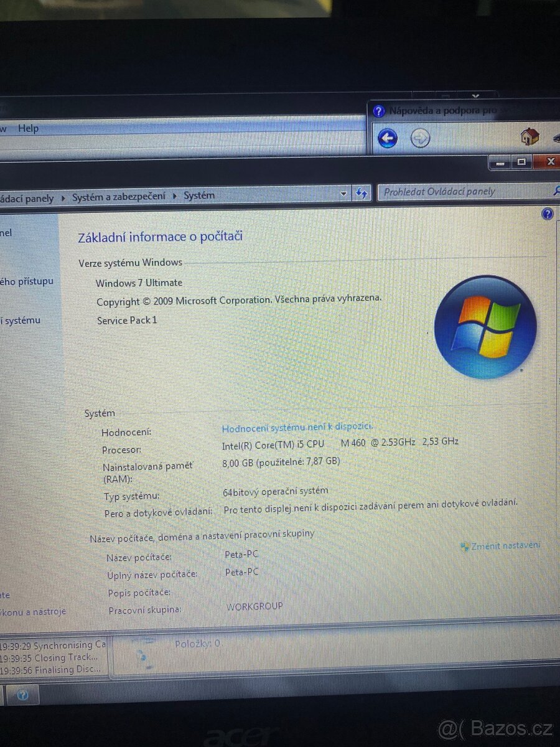
Task: Click Peta-PC beside Úplný název počítače
Action: pyautogui.click(x=242, y=572)
